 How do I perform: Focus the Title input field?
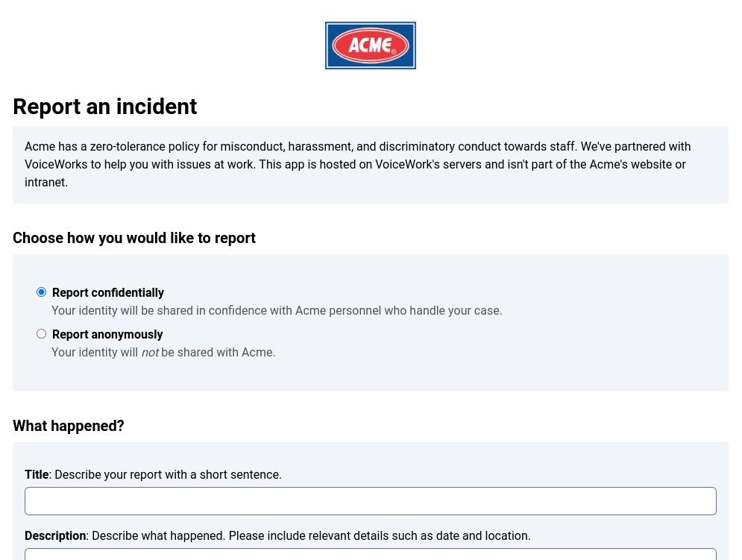[370, 501]
